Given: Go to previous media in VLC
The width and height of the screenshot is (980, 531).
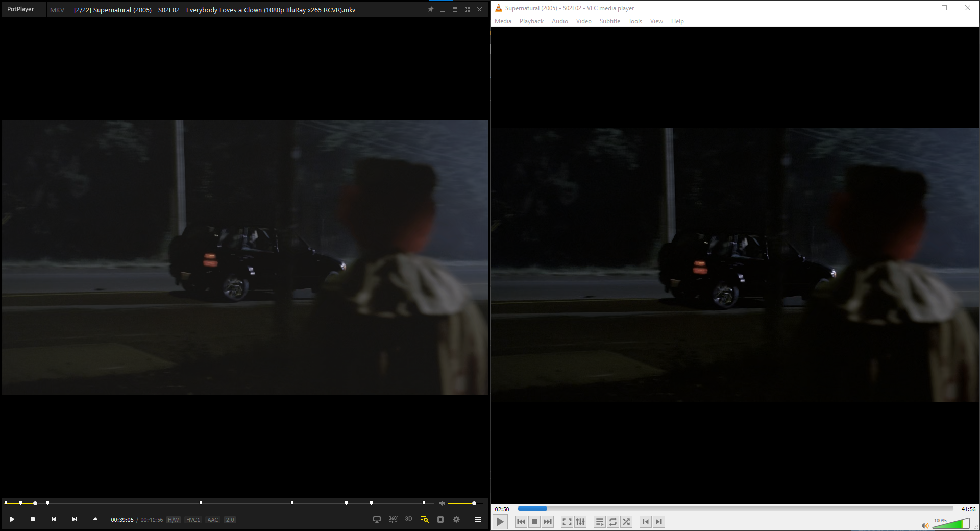Looking at the screenshot, I should point(521,522).
